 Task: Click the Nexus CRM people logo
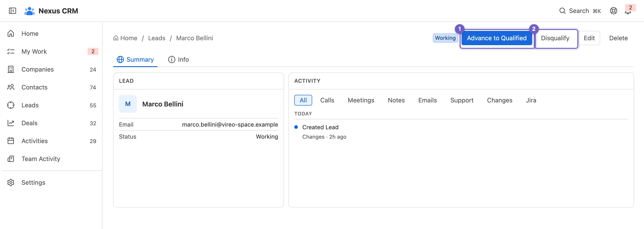tap(29, 11)
